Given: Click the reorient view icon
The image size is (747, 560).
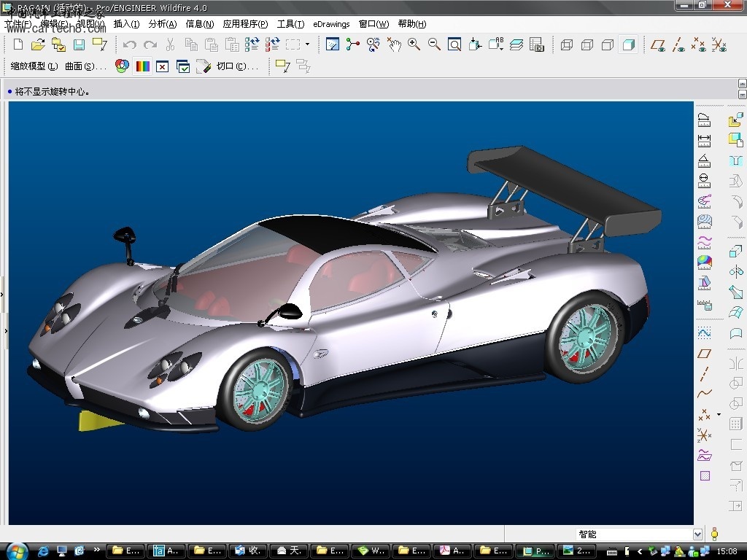Looking at the screenshot, I should (474, 44).
